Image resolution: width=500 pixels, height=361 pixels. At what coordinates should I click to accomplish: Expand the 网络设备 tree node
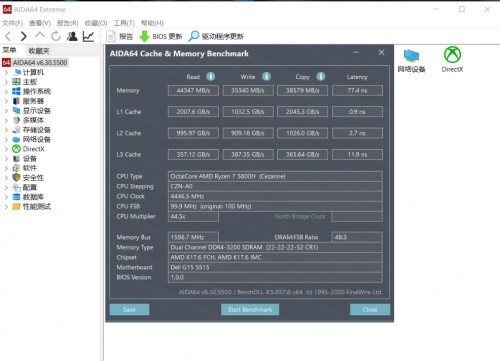(6, 139)
